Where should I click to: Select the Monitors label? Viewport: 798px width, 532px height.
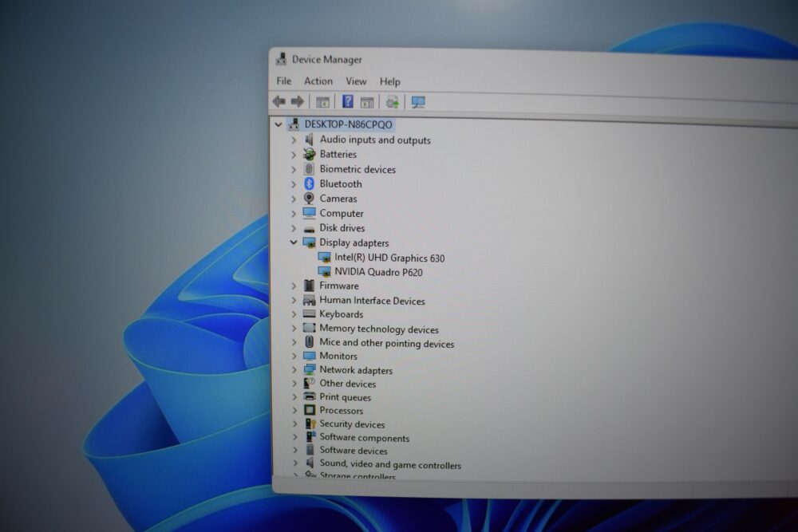[x=338, y=356]
